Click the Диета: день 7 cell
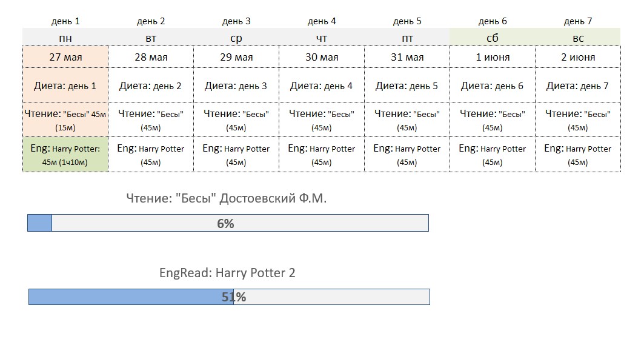Viewport: 644px width, 339px height. coord(578,86)
